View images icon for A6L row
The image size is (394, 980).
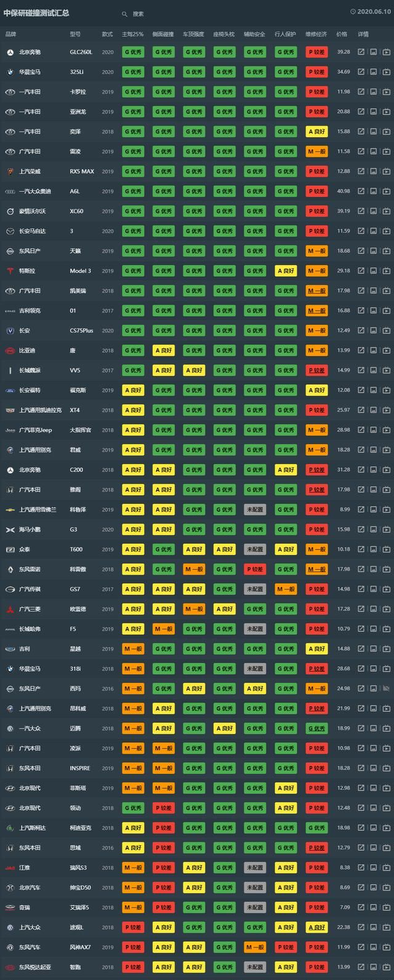tap(374, 191)
